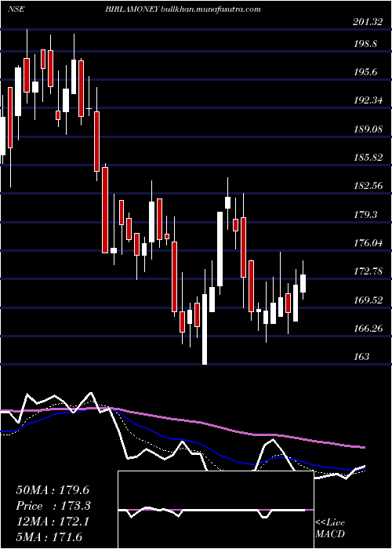Click the 172.78 price axis label
Viewport: 392px width, 549px height.
(x=367, y=271)
